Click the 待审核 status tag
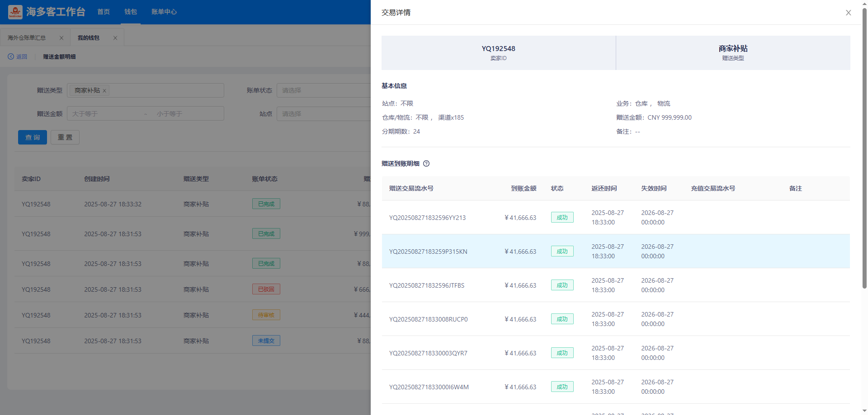This screenshot has width=868, height=415. pos(266,315)
